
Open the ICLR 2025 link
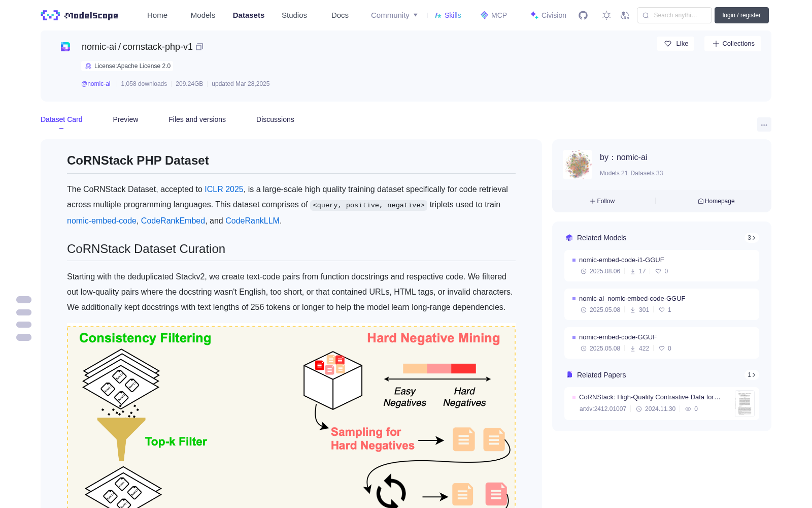click(224, 189)
